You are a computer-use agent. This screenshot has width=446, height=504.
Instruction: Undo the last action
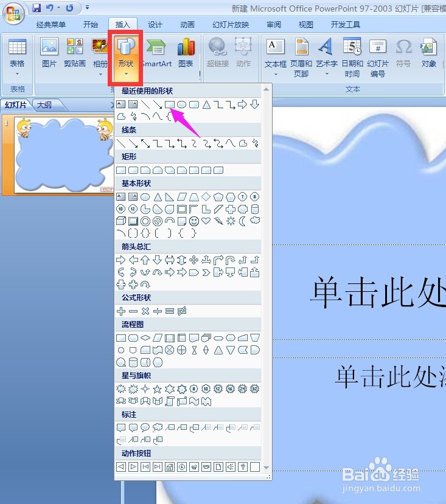(x=49, y=8)
